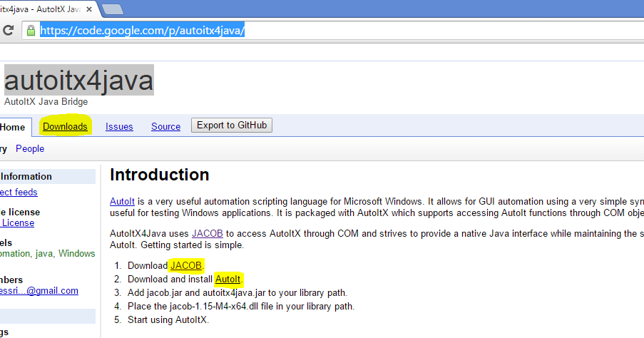Follow the JACOB link in the second paragraph
Viewport: 644px width, 338px height.
click(x=208, y=234)
